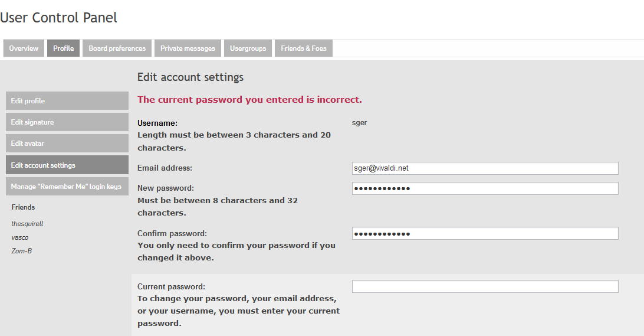The width and height of the screenshot is (644, 336).
Task: Click the "Email address:" label text
Action: click(165, 168)
